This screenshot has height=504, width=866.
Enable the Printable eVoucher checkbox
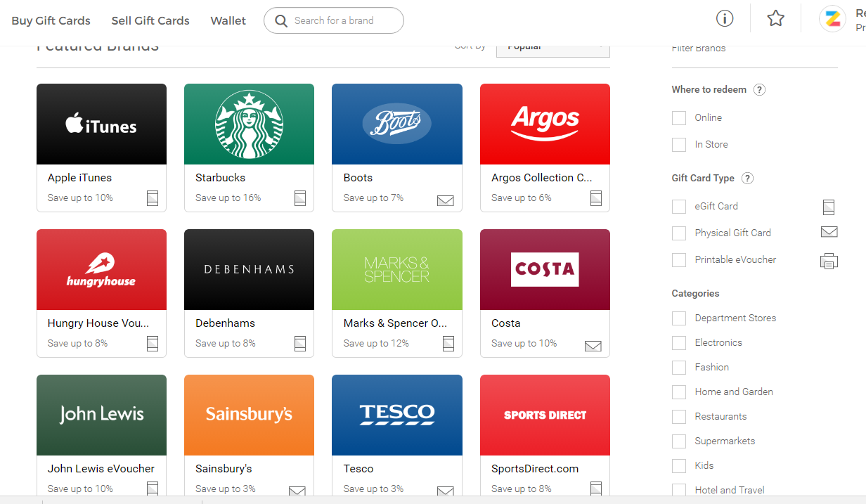(679, 260)
